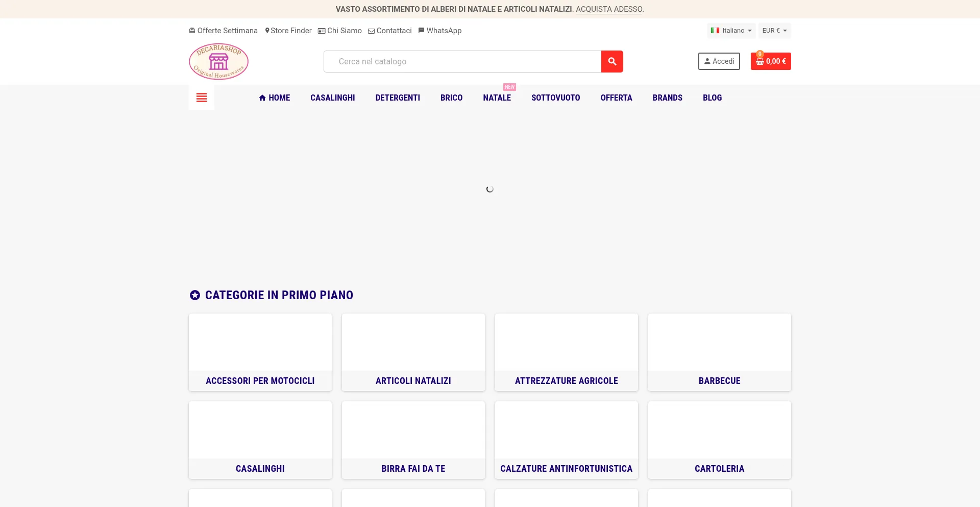Open the Contattaci link
Viewport: 980px width, 507px height.
[x=390, y=31]
